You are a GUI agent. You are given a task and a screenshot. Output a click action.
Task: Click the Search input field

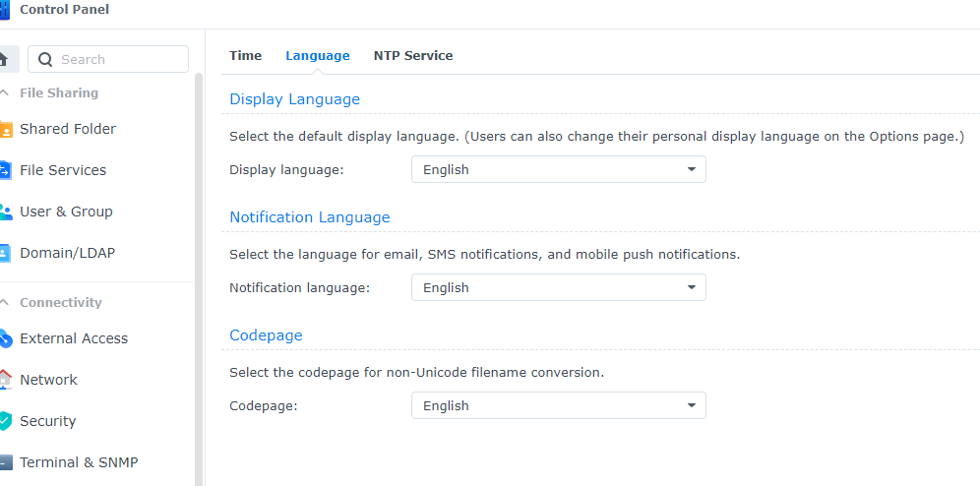click(x=118, y=59)
